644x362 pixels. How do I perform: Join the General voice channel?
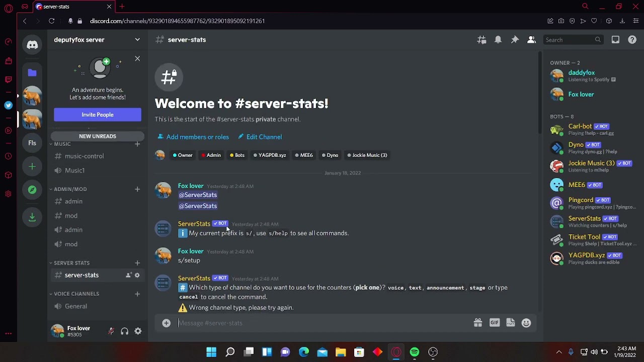click(x=97, y=306)
